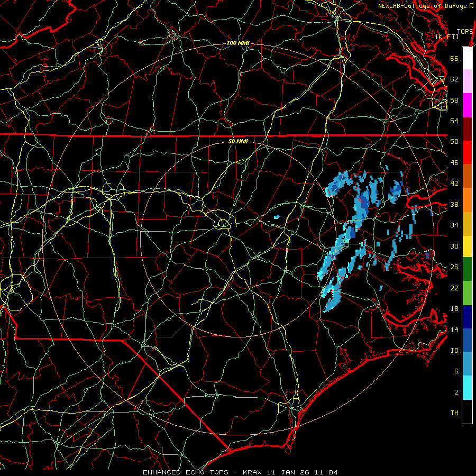Click the 11 JAN 26 date text
The width and height of the screenshot is (476, 476).
287,472
